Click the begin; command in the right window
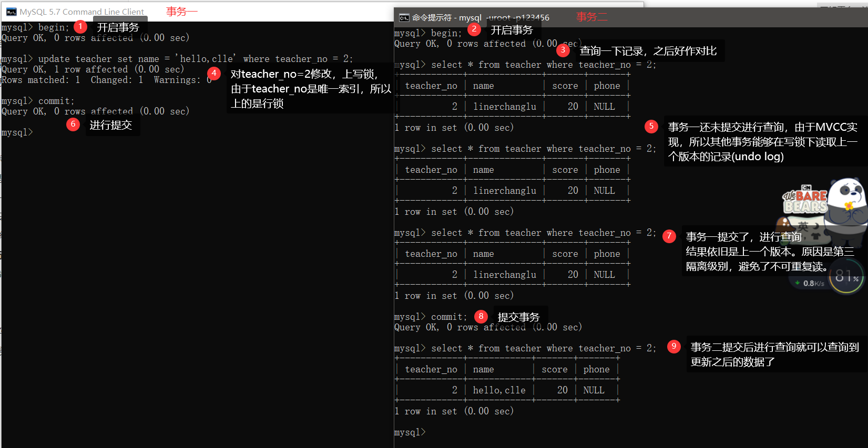Screen dimensions: 868x448 click(428, 33)
